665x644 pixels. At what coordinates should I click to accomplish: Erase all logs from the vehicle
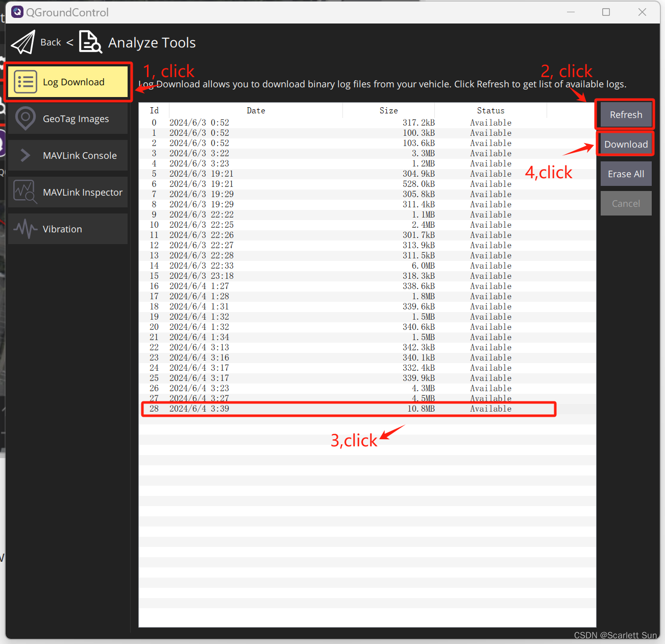(x=626, y=174)
